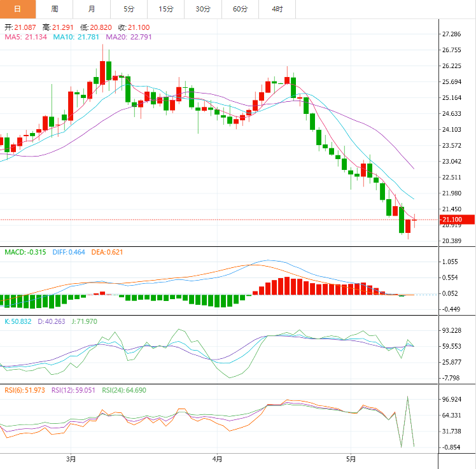Viewport: 476px width, 469px height.
Task: Click the red 21.100 current price tag
Action: pos(457,220)
